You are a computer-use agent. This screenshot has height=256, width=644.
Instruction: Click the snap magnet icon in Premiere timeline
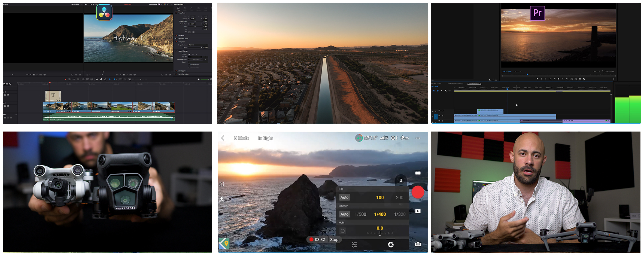(434, 91)
